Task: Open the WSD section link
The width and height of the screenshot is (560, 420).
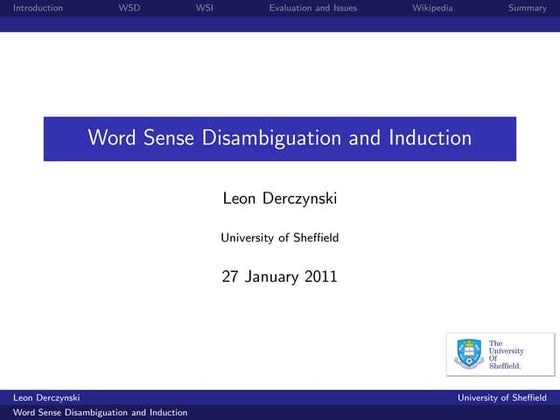Action: click(129, 8)
